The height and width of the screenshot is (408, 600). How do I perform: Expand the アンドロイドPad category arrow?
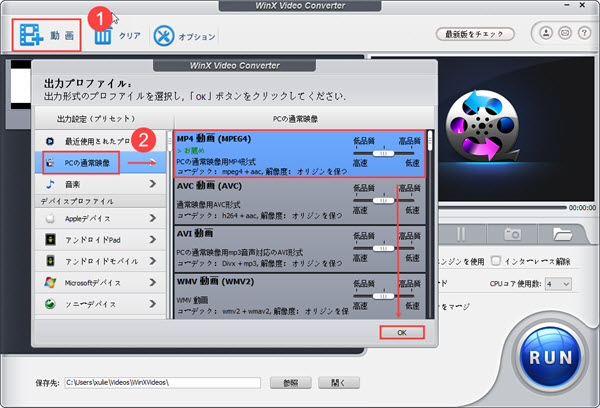coord(153,240)
